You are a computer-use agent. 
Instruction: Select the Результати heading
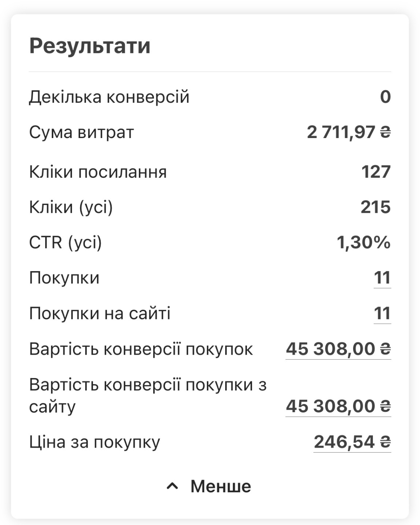tap(90, 46)
